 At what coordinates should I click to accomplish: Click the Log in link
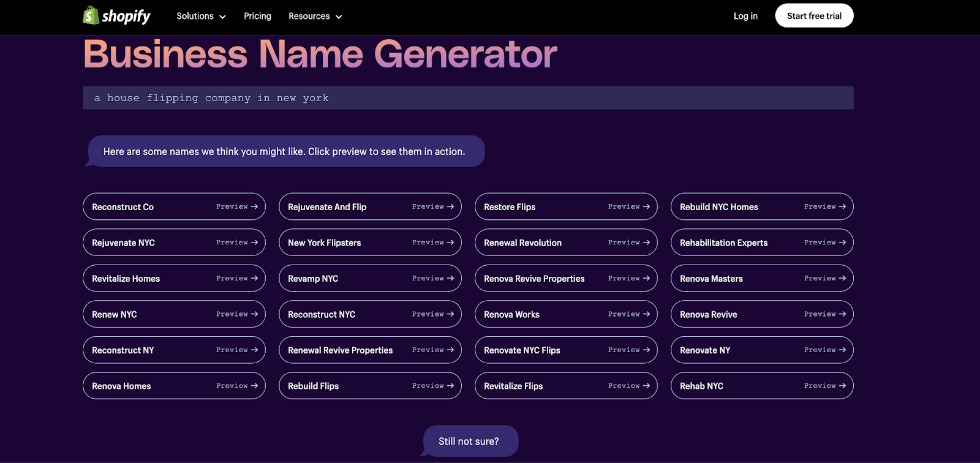(x=745, y=16)
